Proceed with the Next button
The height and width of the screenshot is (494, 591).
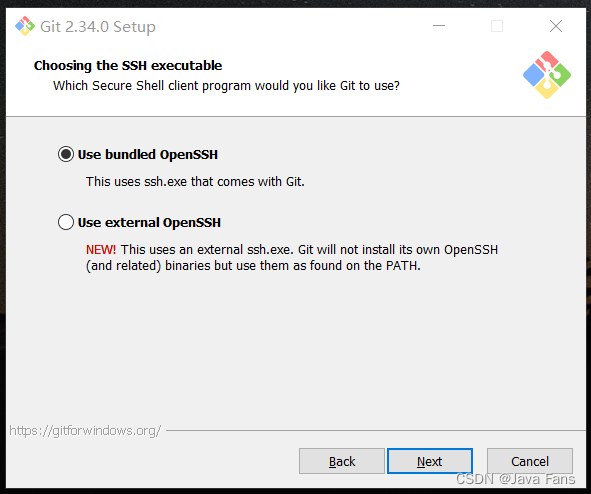430,461
